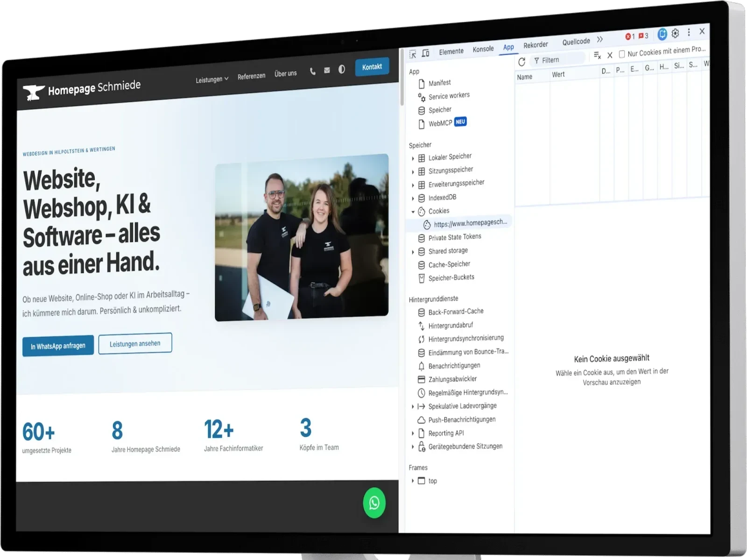Switch to the Konsole tab

(483, 49)
